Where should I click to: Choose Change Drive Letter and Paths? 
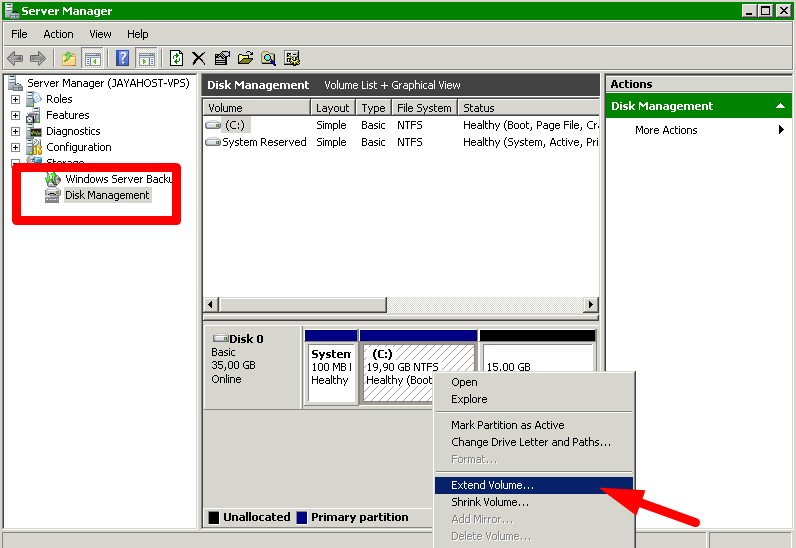click(x=534, y=442)
